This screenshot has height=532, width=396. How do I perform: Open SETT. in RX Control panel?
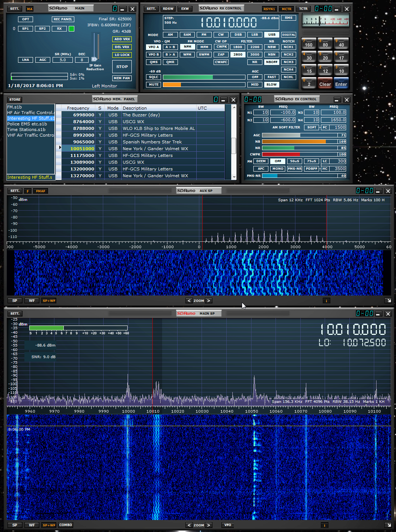click(151, 9)
